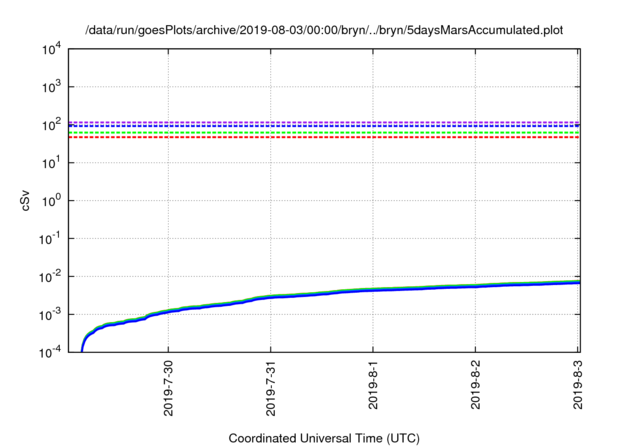Click the 10^-3 y-axis tick label
Image resolution: width=640 pixels, height=448 pixels.
point(50,315)
